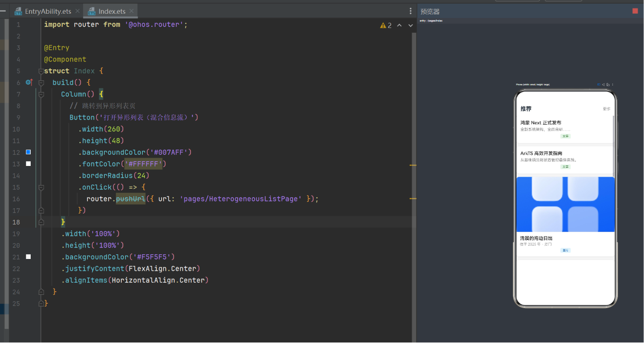Image resolution: width=644 pixels, height=343 pixels.
Task: Click the back-arrow icon above the phone preview
Action: point(603,85)
